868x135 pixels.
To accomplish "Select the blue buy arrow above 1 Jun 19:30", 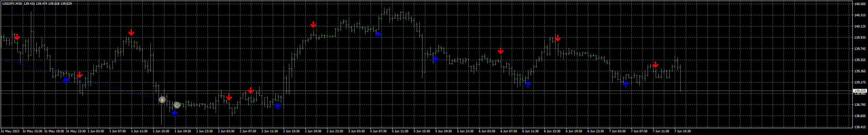I will pos(175,113).
